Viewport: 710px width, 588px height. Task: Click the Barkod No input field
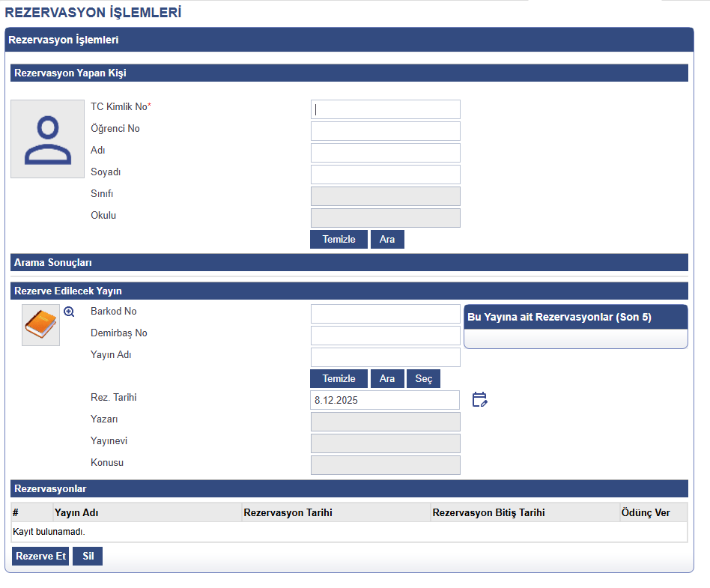click(x=385, y=314)
